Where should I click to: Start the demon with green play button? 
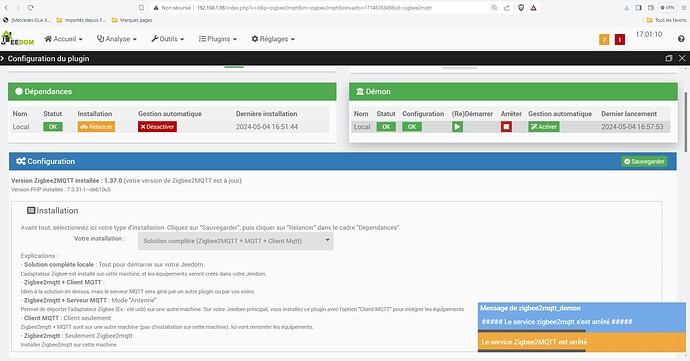pos(457,127)
